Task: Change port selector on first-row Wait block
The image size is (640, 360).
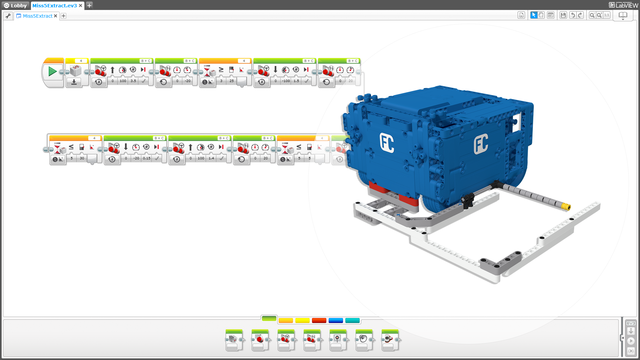Action: click(244, 61)
